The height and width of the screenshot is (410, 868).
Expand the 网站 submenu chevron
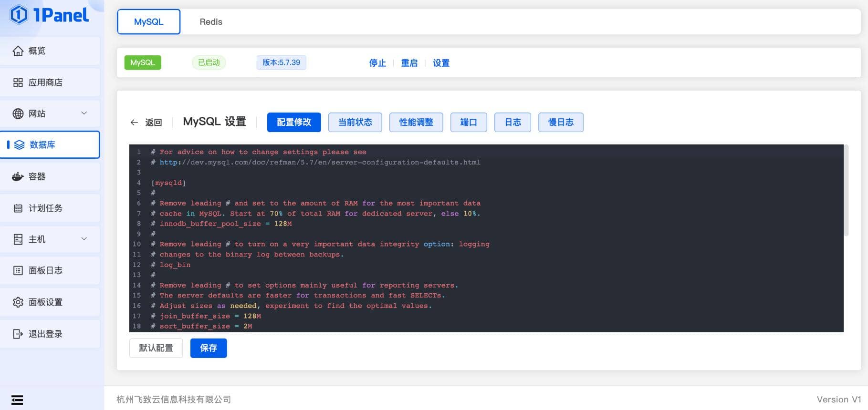coord(84,113)
